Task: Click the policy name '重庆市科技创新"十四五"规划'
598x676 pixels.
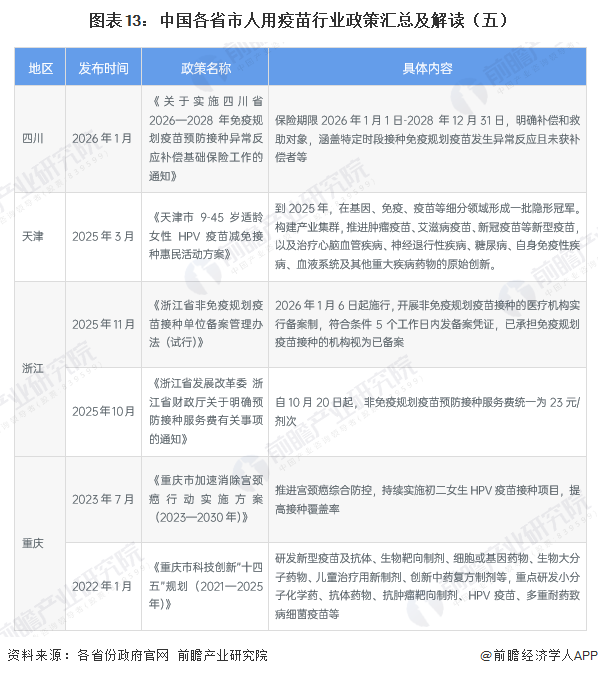Action: [206, 586]
